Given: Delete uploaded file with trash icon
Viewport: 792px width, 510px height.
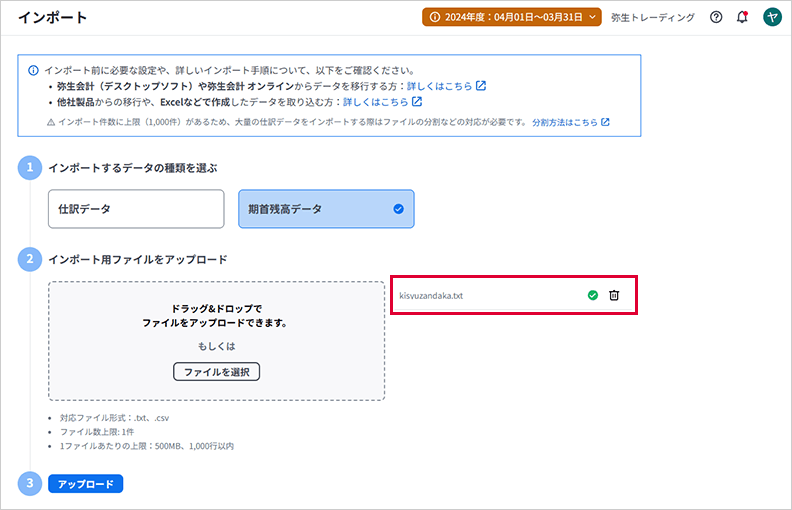Looking at the screenshot, I should (614, 295).
